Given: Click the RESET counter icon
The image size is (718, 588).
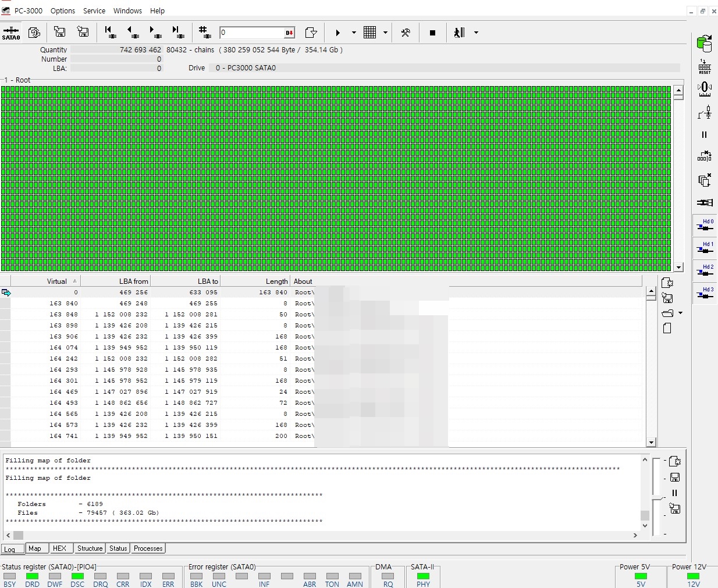Looking at the screenshot, I should click(705, 66).
